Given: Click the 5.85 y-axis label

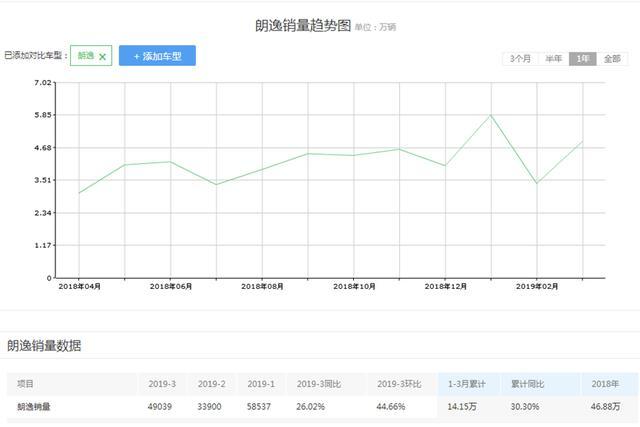Looking at the screenshot, I should (x=43, y=115).
